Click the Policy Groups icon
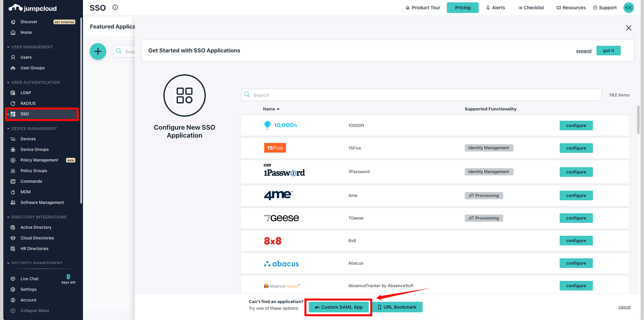 tap(13, 171)
